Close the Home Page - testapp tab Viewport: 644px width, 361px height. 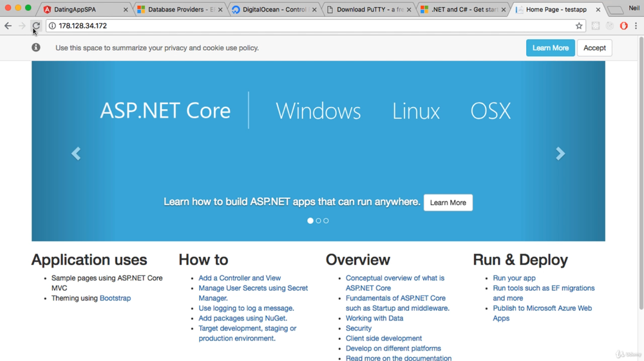598,10
